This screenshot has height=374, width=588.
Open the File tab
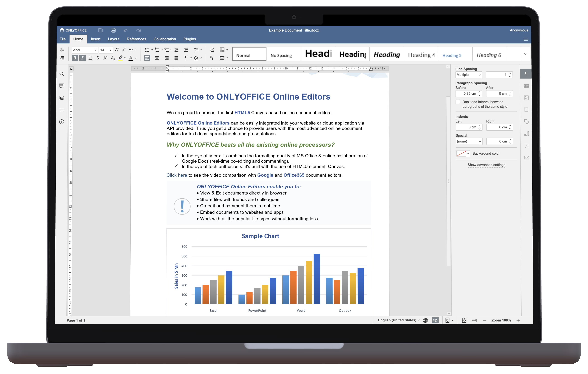(62, 39)
